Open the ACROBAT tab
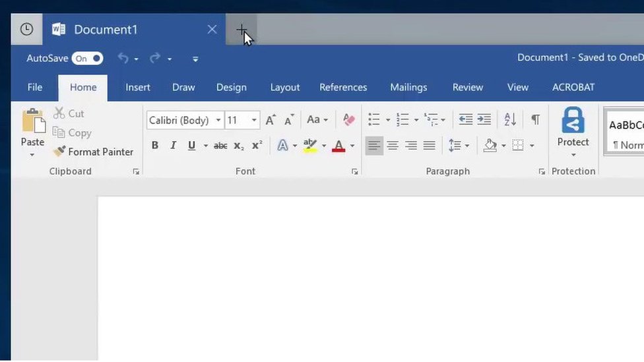 coord(573,88)
